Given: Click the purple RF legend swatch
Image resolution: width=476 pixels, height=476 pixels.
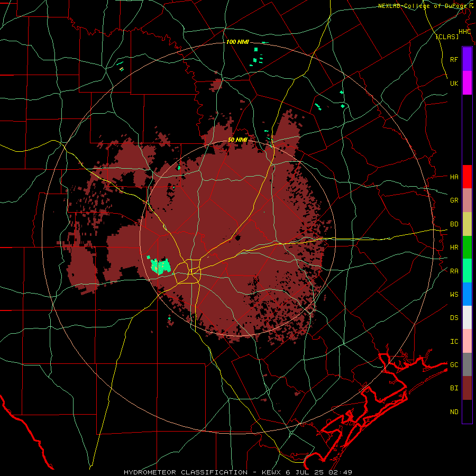Looking at the screenshot, I should pyautogui.click(x=467, y=59).
